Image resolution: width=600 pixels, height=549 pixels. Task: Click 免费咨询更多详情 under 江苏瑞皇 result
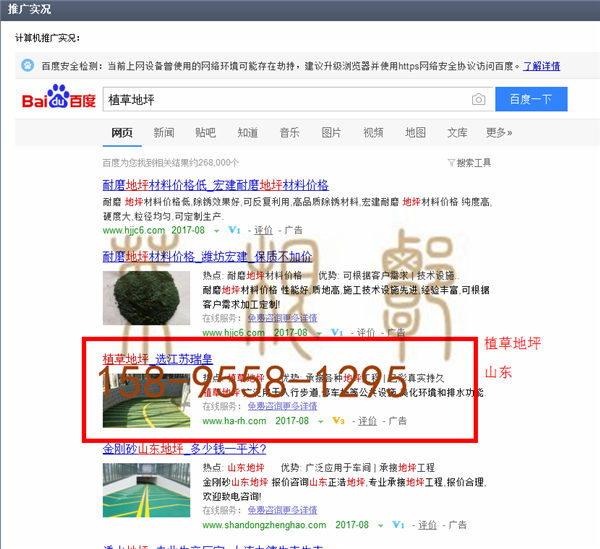(x=282, y=406)
